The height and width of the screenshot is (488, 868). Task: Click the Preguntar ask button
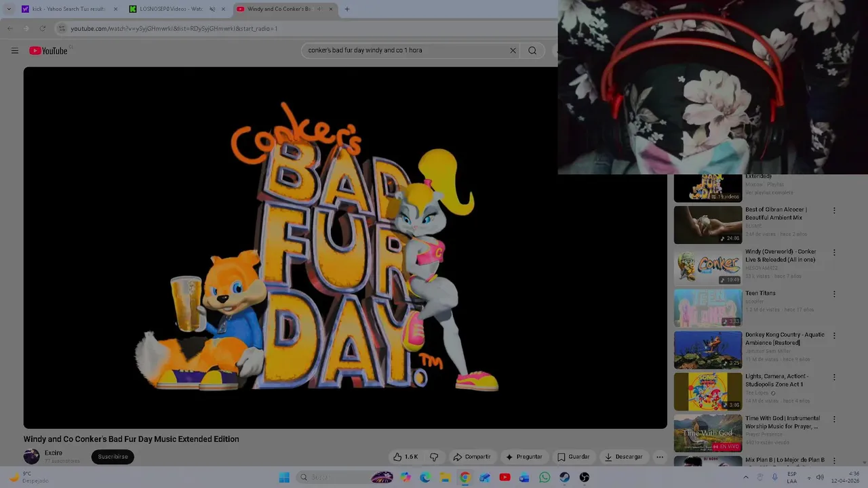(524, 457)
